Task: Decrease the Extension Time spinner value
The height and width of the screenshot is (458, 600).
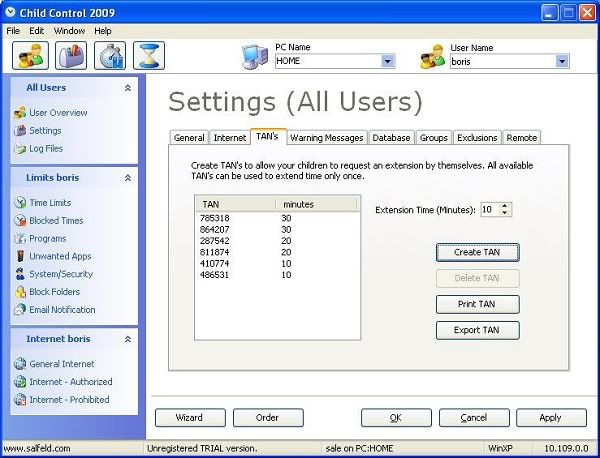Action: [x=505, y=212]
